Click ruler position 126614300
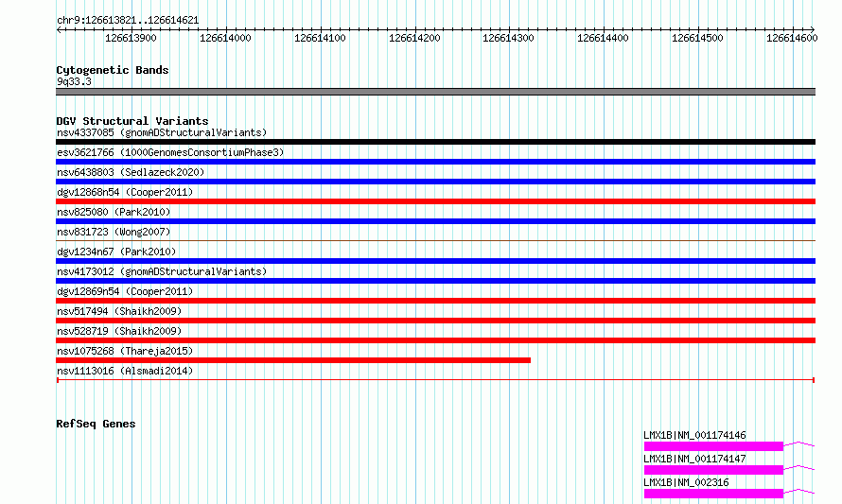This screenshot has height=504, width=842. click(509, 38)
